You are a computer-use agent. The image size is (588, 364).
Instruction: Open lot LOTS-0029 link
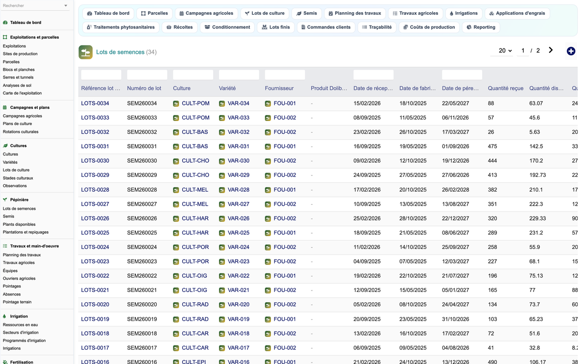point(95,175)
